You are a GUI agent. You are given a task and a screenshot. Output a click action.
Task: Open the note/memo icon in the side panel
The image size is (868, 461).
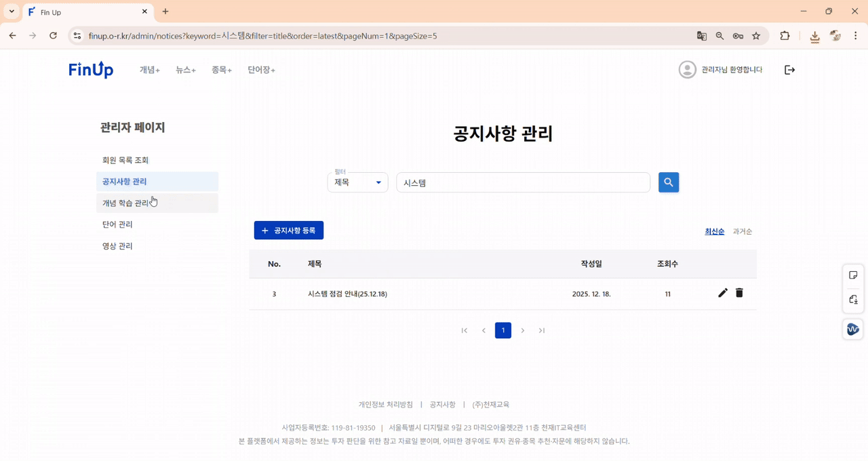(853, 275)
